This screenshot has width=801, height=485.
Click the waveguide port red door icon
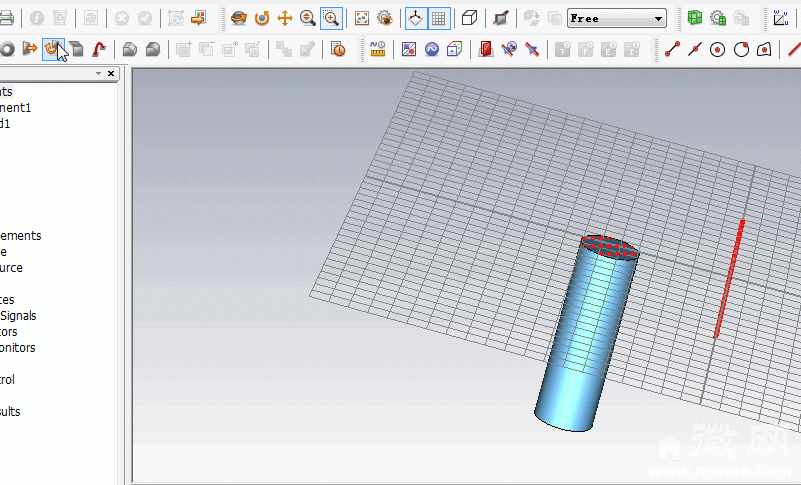pos(485,50)
